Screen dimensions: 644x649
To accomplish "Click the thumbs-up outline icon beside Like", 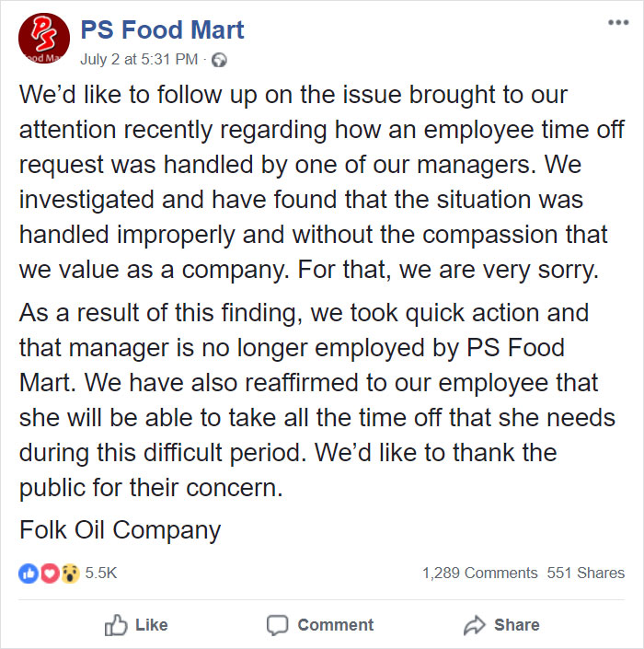I will click(x=116, y=625).
